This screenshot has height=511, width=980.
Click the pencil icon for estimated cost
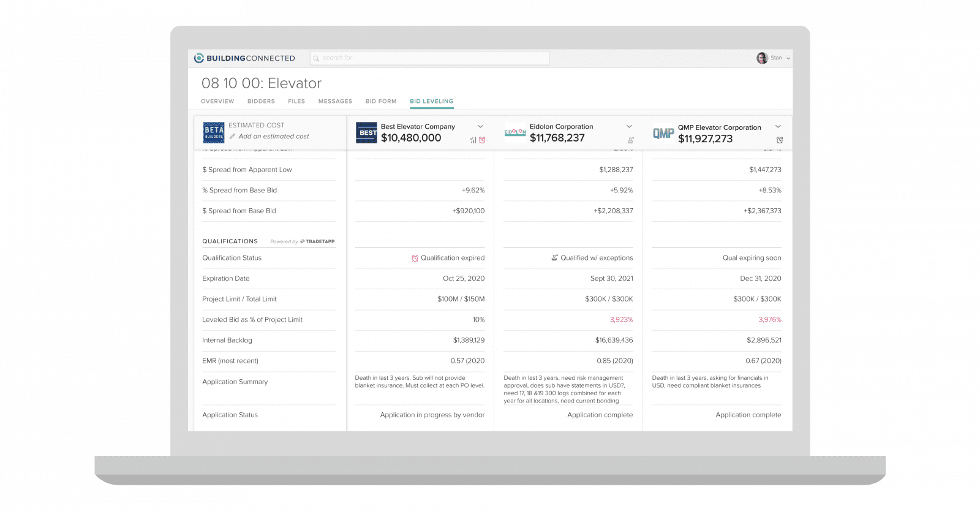[x=232, y=137]
